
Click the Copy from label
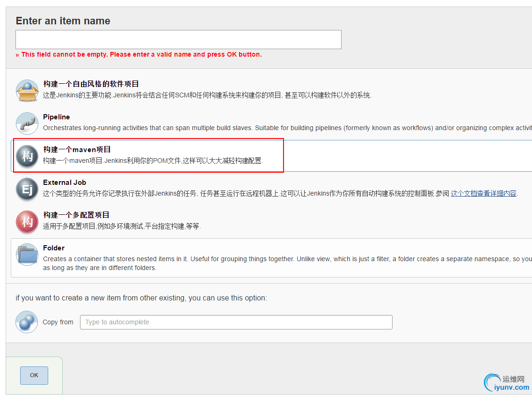pos(58,322)
